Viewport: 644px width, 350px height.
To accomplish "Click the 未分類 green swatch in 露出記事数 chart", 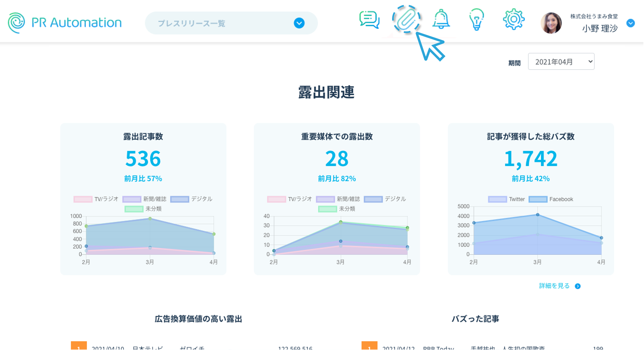I will (134, 209).
